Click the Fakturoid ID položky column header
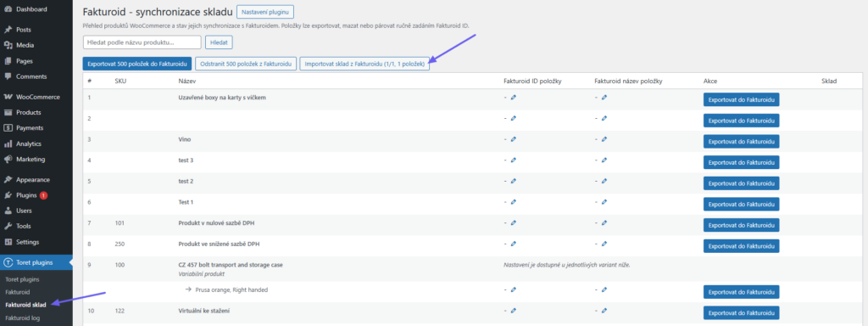 coord(532,81)
